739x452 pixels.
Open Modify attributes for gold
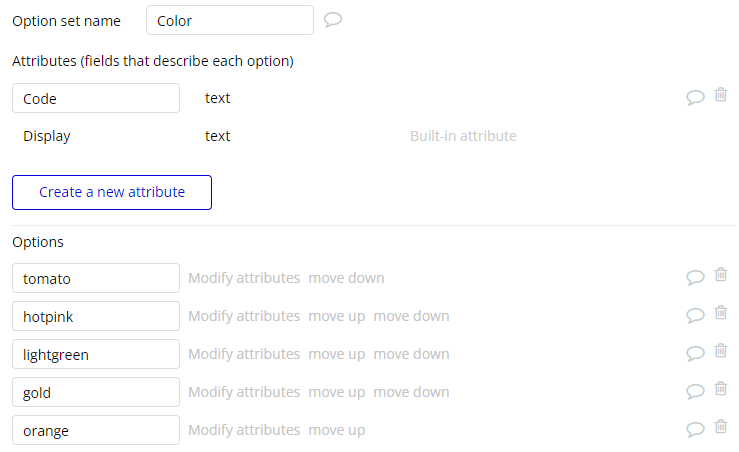pyautogui.click(x=244, y=392)
